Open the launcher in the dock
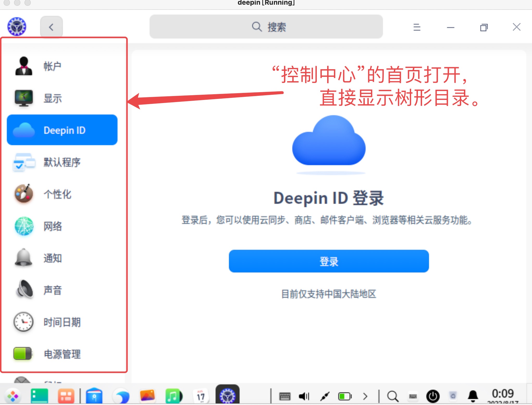This screenshot has width=532, height=405. click(x=13, y=396)
